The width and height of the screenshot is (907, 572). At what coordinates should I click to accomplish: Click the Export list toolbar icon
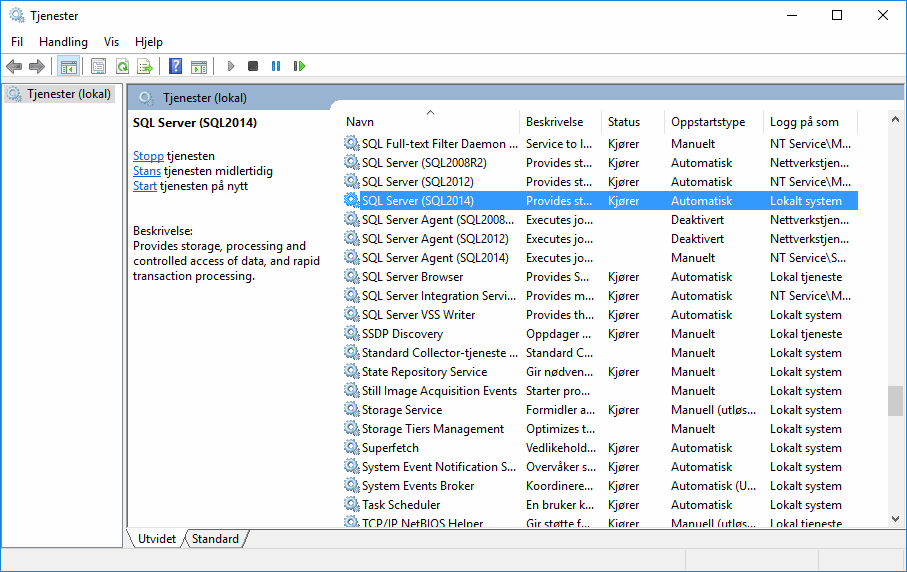[x=145, y=67]
